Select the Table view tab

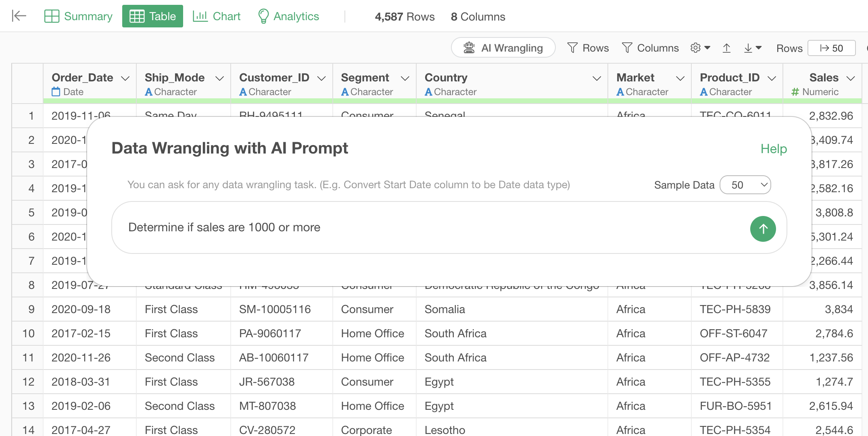pyautogui.click(x=152, y=16)
